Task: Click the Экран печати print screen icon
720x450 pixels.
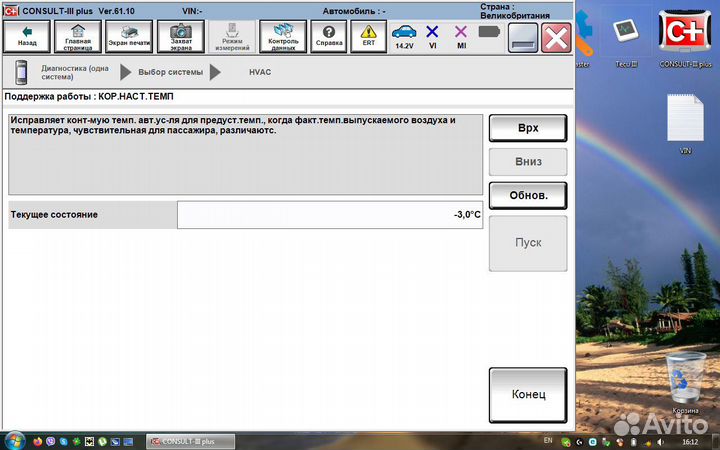Action: (130, 37)
